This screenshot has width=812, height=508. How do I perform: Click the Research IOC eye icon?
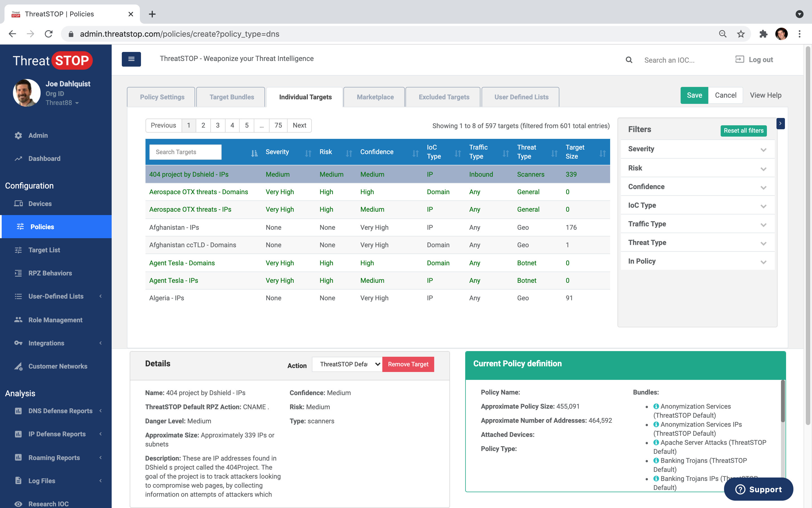[18, 504]
